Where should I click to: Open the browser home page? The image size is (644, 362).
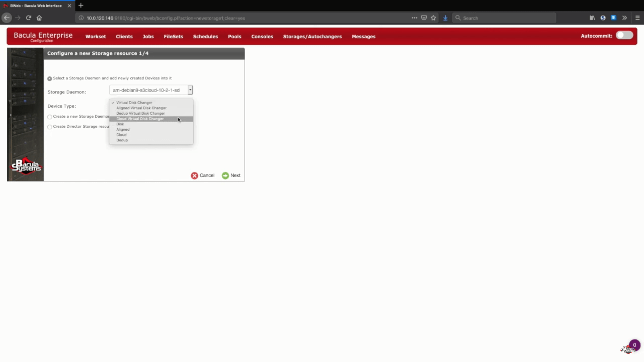point(39,18)
